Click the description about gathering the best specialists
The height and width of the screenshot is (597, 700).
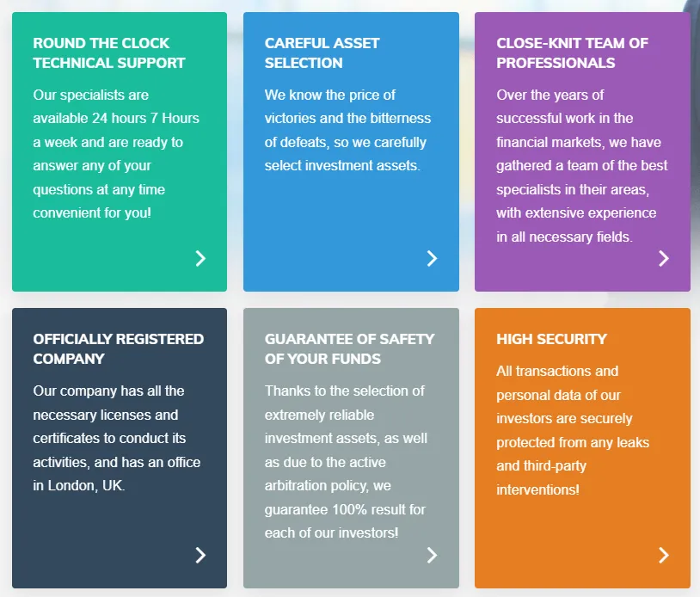581,165
